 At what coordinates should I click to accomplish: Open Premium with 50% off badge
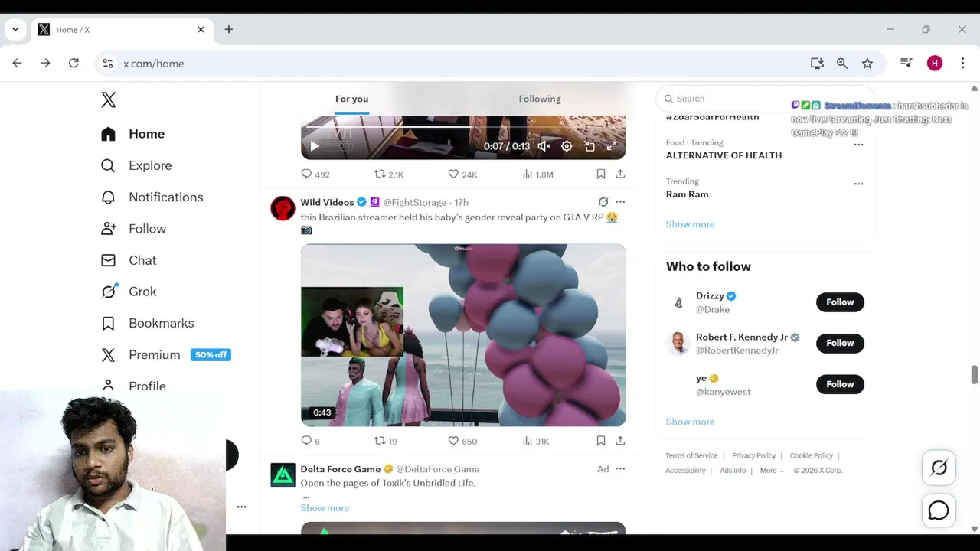pos(165,354)
